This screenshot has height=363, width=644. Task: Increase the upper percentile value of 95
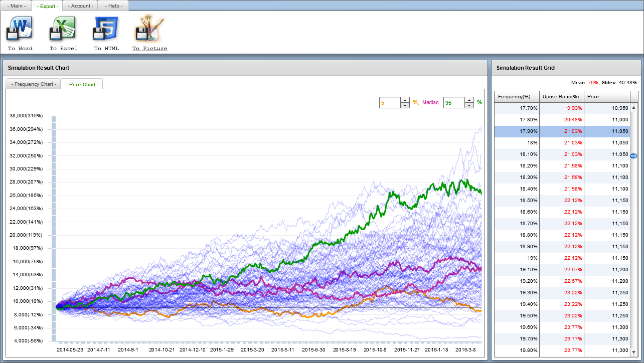[x=469, y=100]
